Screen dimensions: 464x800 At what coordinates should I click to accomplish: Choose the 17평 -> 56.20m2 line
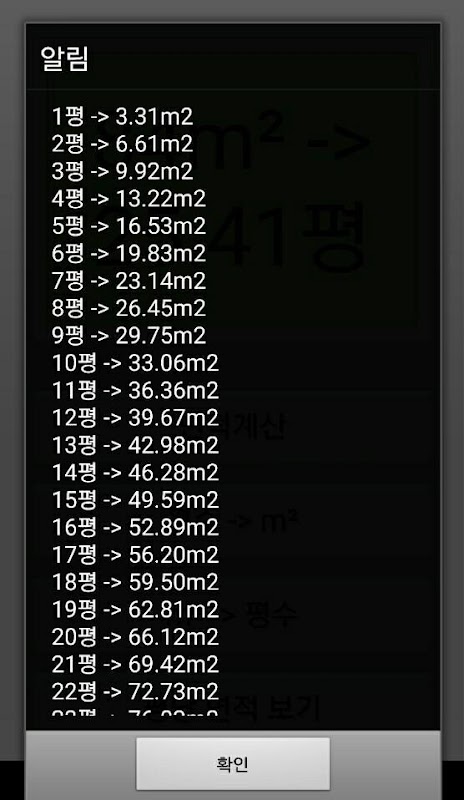(x=135, y=555)
